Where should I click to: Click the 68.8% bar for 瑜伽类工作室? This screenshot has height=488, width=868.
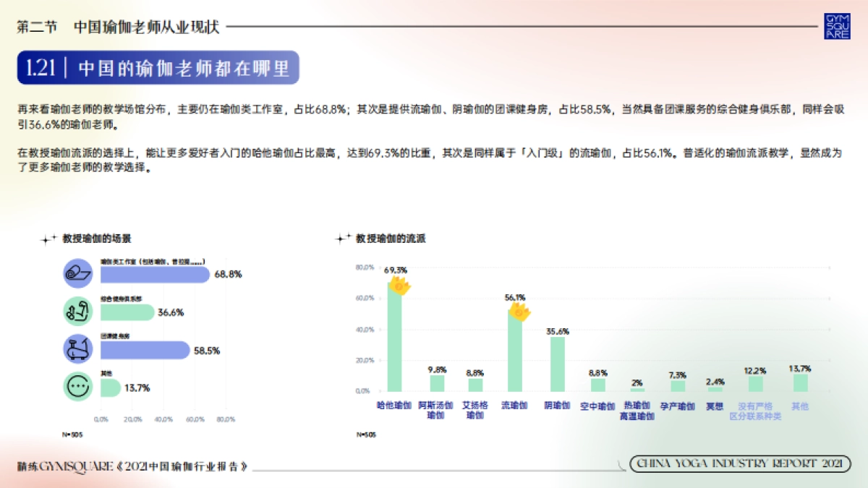coord(152,274)
